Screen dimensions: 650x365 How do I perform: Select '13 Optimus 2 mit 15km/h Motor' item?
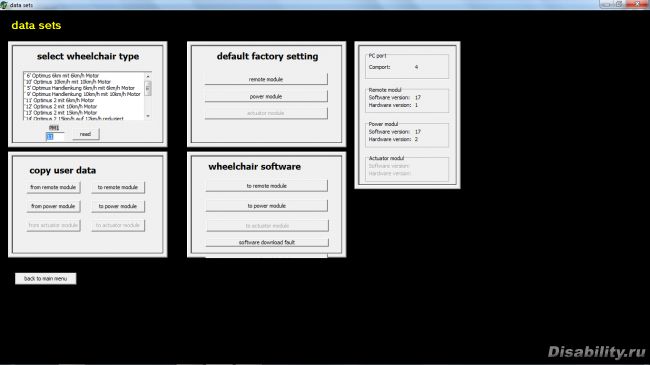pyautogui.click(x=61, y=113)
